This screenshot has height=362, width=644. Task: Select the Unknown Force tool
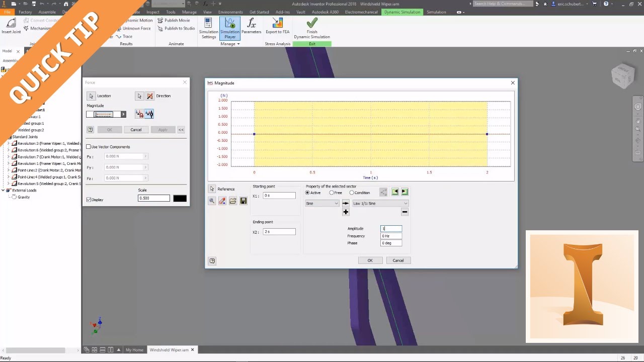pyautogui.click(x=134, y=29)
